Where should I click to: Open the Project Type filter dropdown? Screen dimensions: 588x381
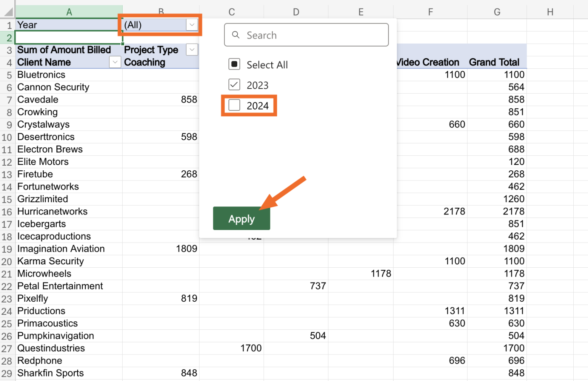point(192,50)
